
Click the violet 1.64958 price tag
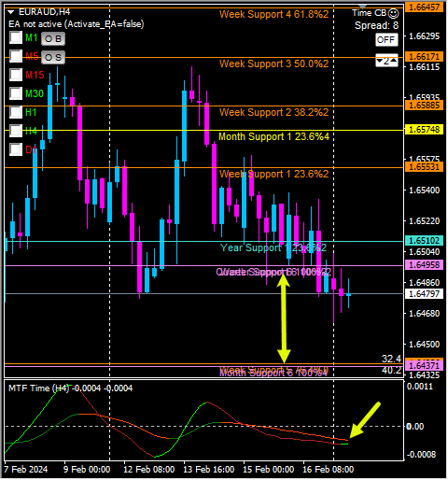[x=424, y=265]
